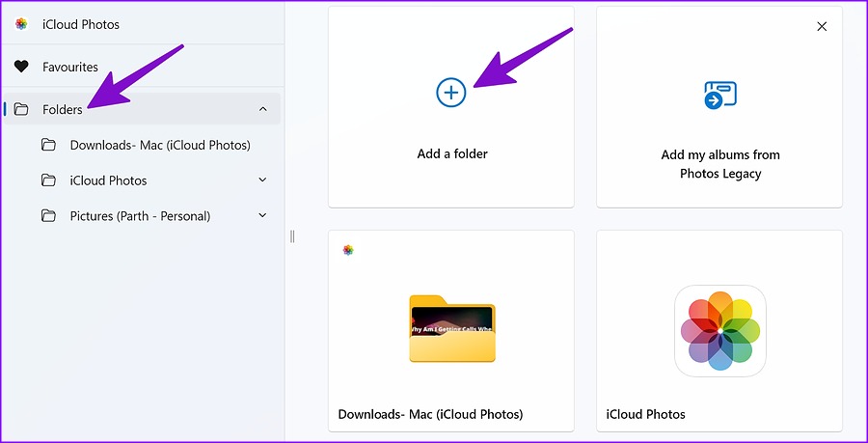868x443 pixels.
Task: Click Add my albums from Photos Legacy
Action: click(720, 164)
